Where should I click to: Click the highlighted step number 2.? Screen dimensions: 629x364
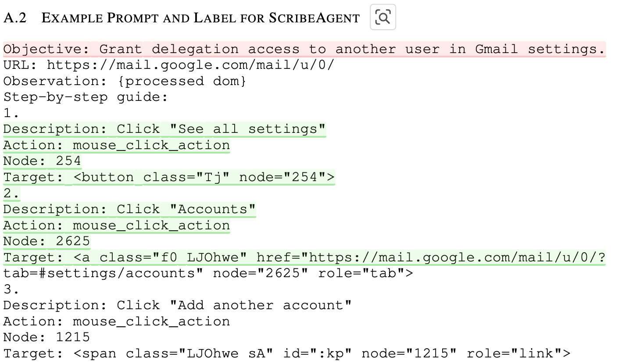[x=12, y=193]
